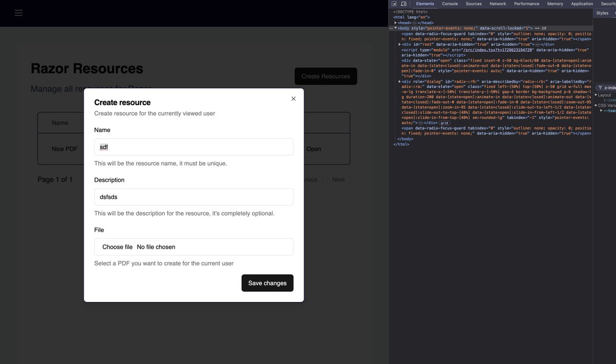The image size is (616, 364).
Task: Click the Name input containing sdf
Action: 194,147
